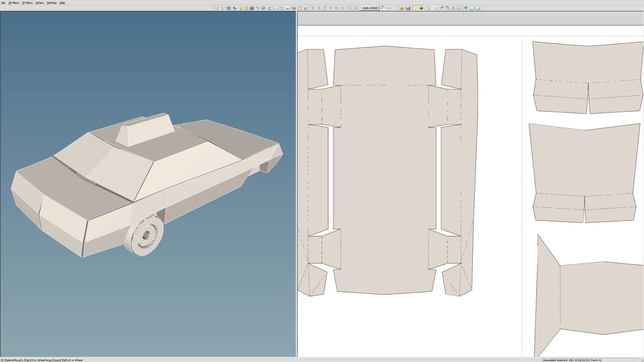The height and width of the screenshot is (362, 644).
Task: Click the Edge Color paint icon
Action: pos(235,8)
